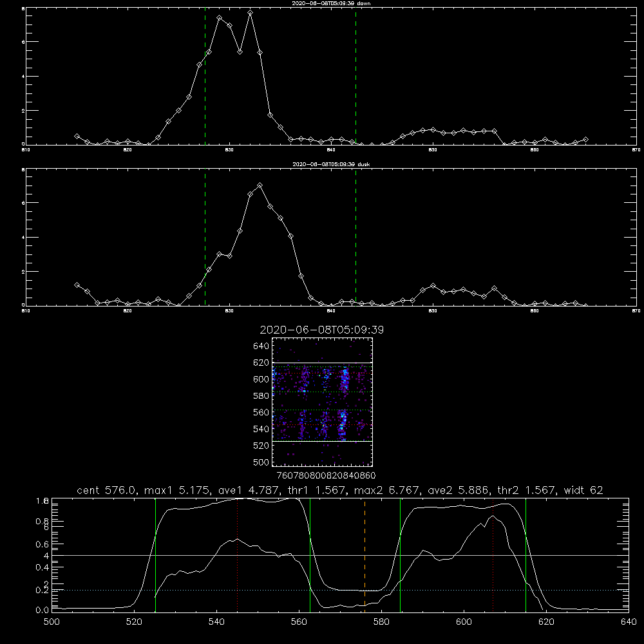This screenshot has width=644, height=644.
Task: Click the solid green line near 585 in bottom plot
Action: tap(400, 555)
